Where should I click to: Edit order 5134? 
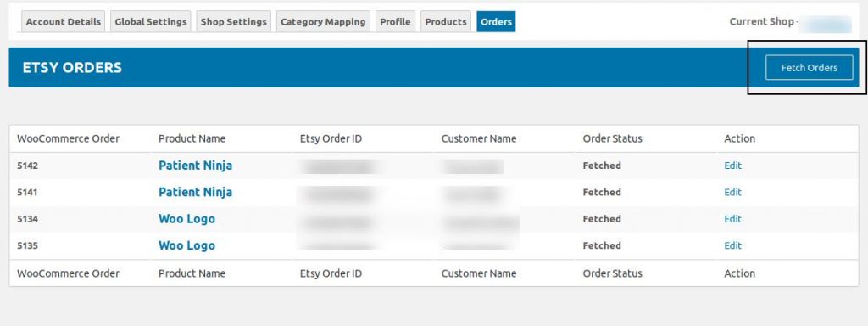point(732,218)
